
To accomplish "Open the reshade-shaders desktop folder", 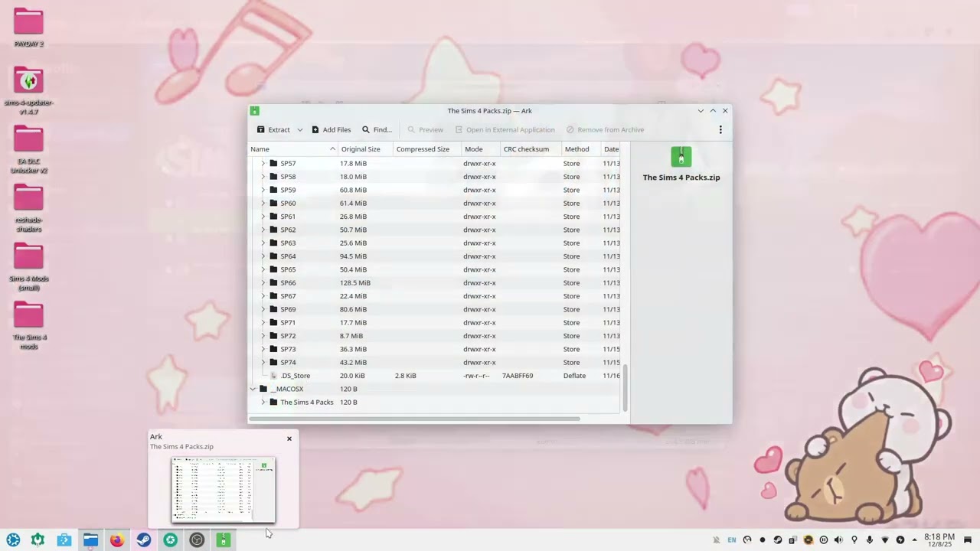I will point(28,208).
